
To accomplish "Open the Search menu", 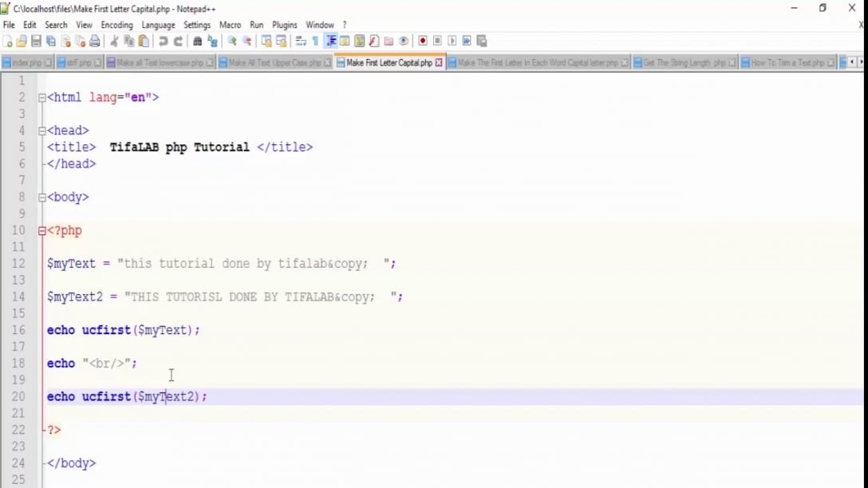I will point(56,25).
